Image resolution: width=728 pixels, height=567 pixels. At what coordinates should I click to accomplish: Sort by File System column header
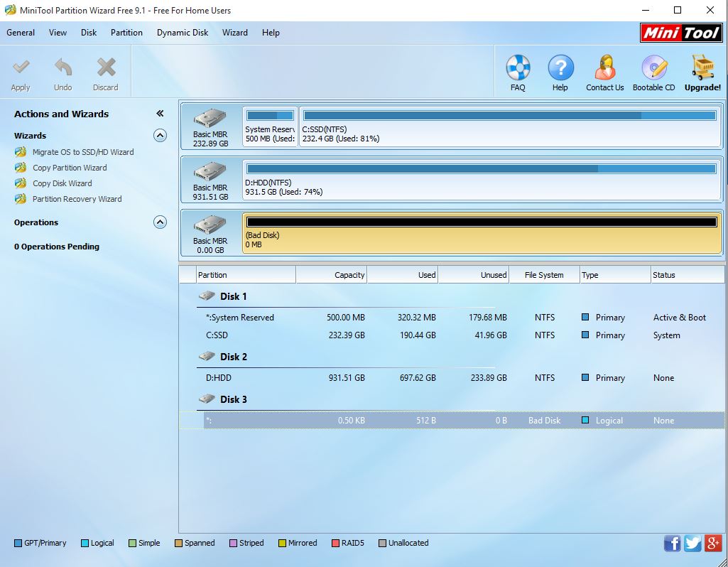[545, 275]
